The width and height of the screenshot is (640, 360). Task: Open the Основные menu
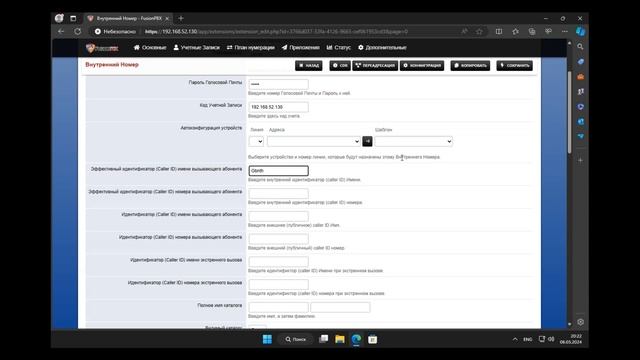point(150,48)
